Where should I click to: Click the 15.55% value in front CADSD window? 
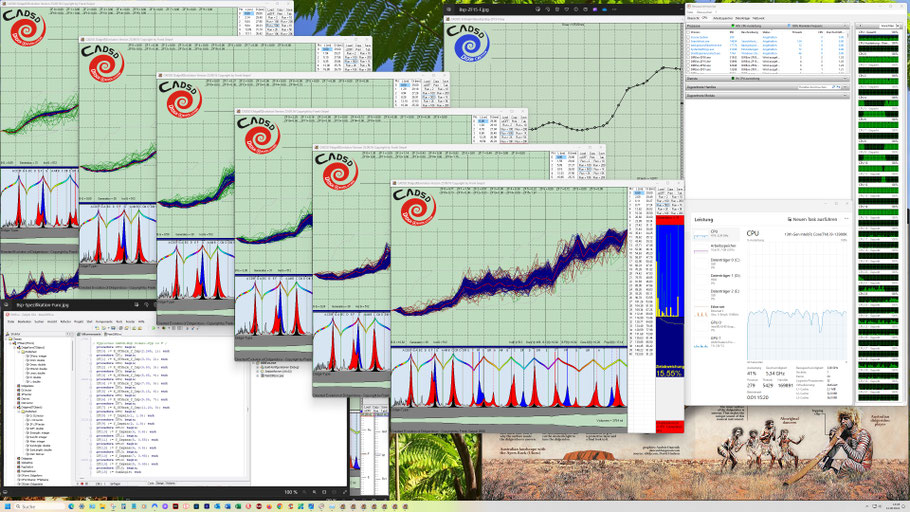pos(669,373)
